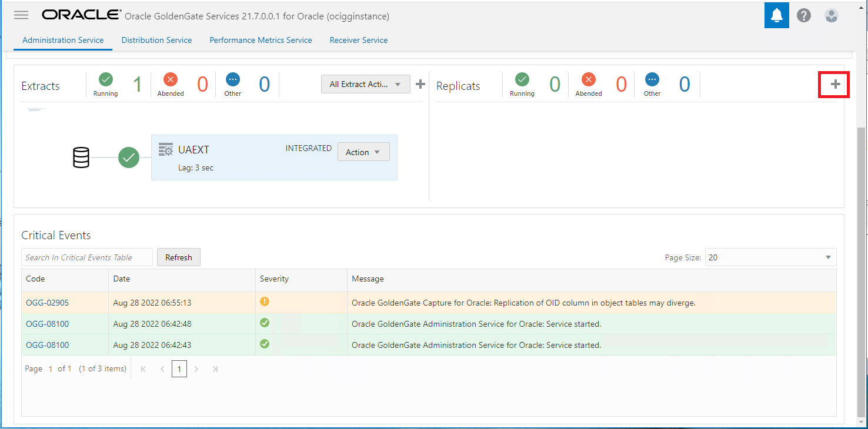The width and height of the screenshot is (868, 429).
Task: Switch to Receiver Service tab
Action: (x=359, y=40)
